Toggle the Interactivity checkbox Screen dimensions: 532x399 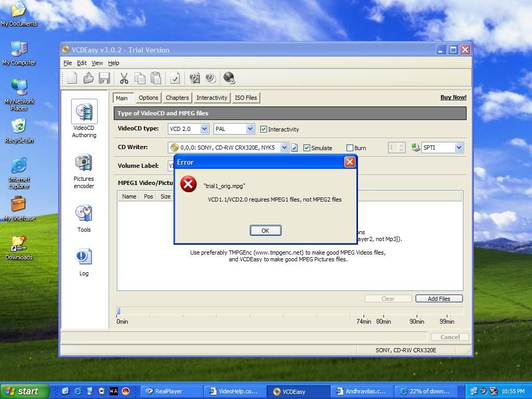point(263,129)
